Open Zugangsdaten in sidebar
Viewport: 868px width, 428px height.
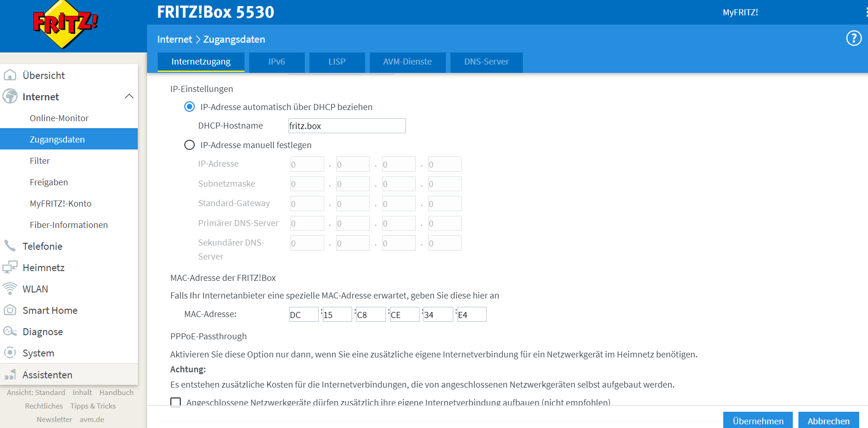tap(69, 139)
